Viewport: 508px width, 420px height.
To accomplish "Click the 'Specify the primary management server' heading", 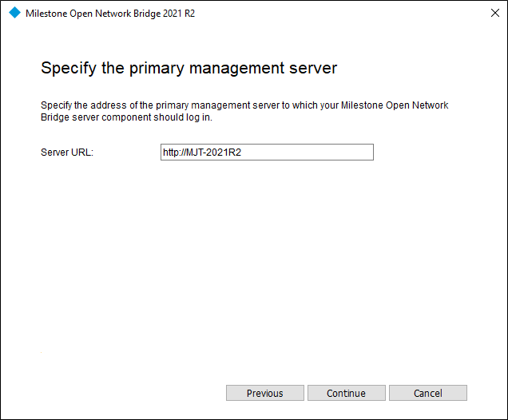I will (x=189, y=69).
